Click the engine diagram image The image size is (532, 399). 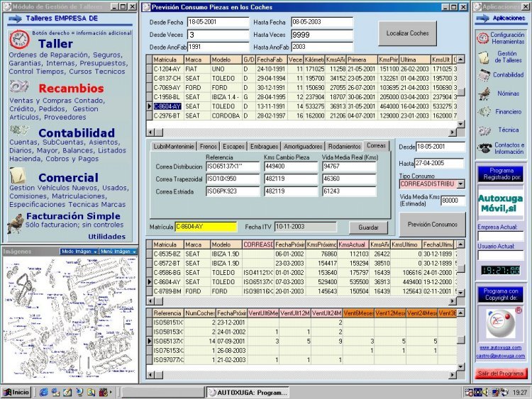pyautogui.click(x=70, y=319)
